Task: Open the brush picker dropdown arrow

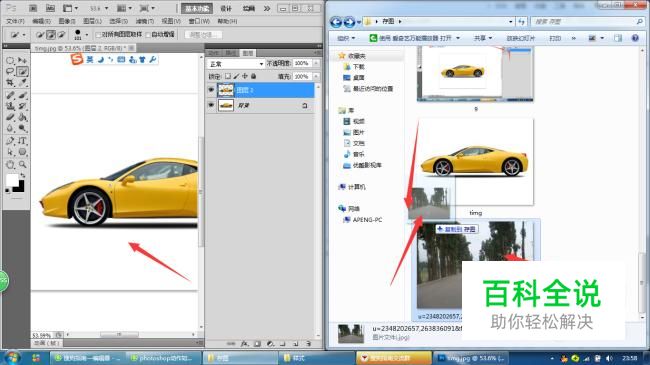Action: 86,35
